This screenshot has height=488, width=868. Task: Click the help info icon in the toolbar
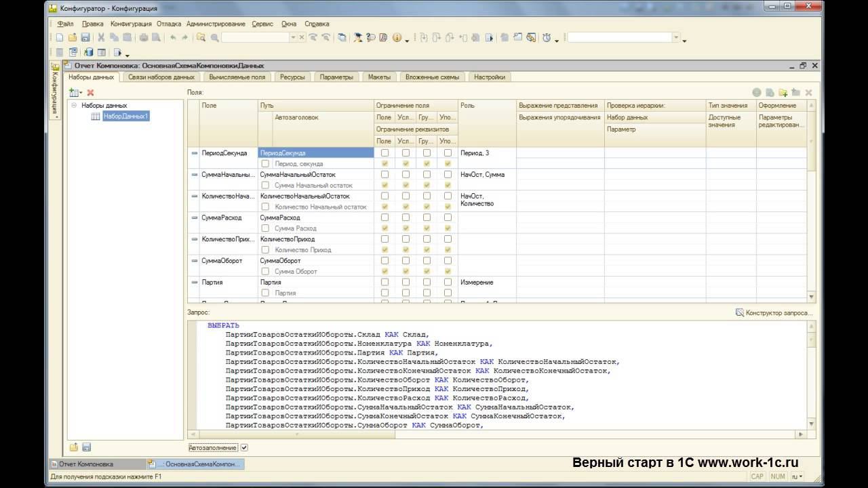[397, 38]
